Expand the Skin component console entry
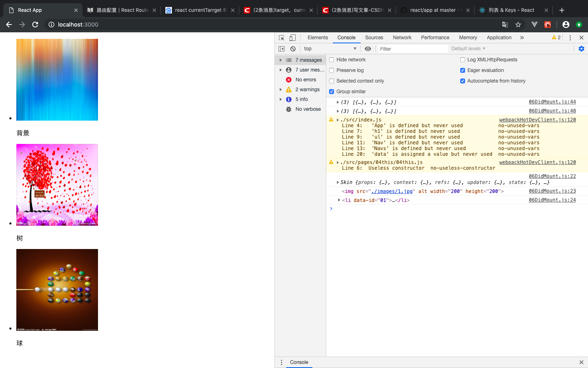 click(x=338, y=182)
